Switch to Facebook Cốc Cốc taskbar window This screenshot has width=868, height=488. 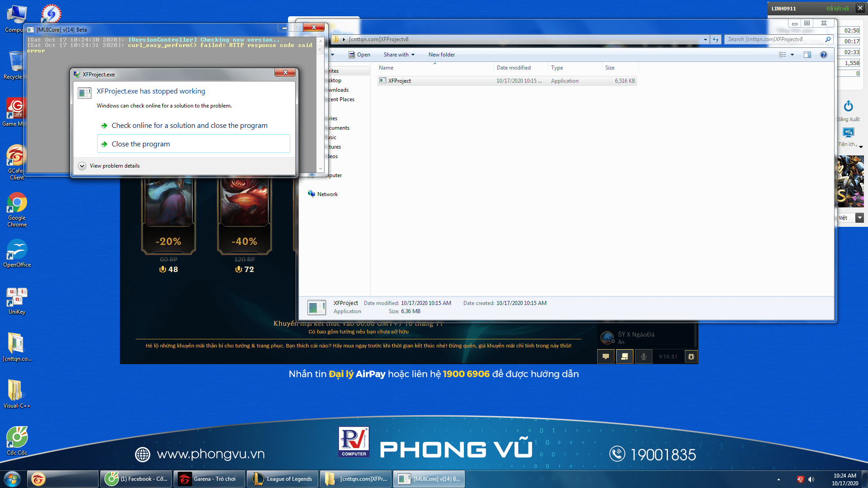point(136,479)
